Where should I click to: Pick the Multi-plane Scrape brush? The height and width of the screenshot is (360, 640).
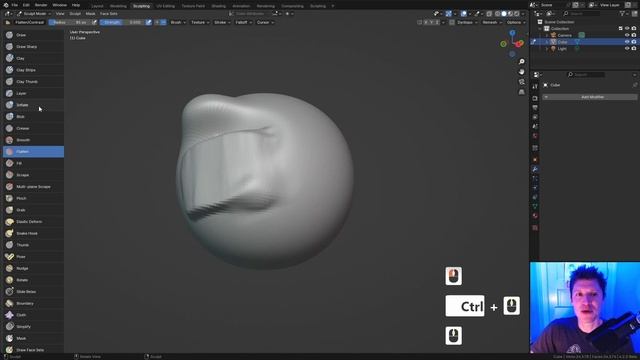(33, 187)
